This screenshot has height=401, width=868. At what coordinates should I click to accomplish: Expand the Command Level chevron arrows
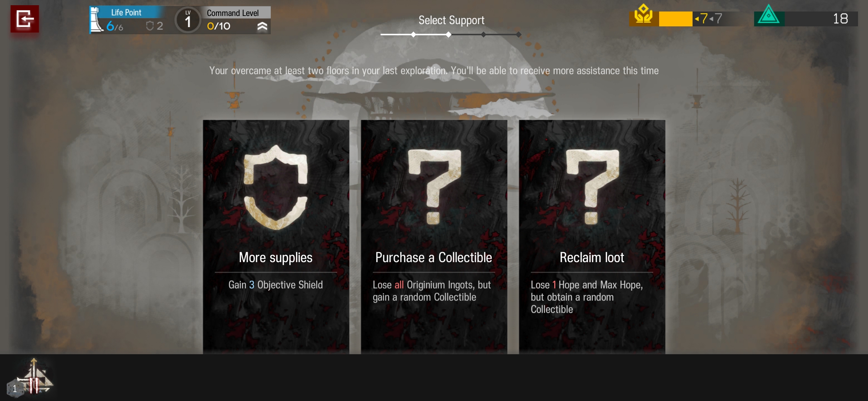262,26
